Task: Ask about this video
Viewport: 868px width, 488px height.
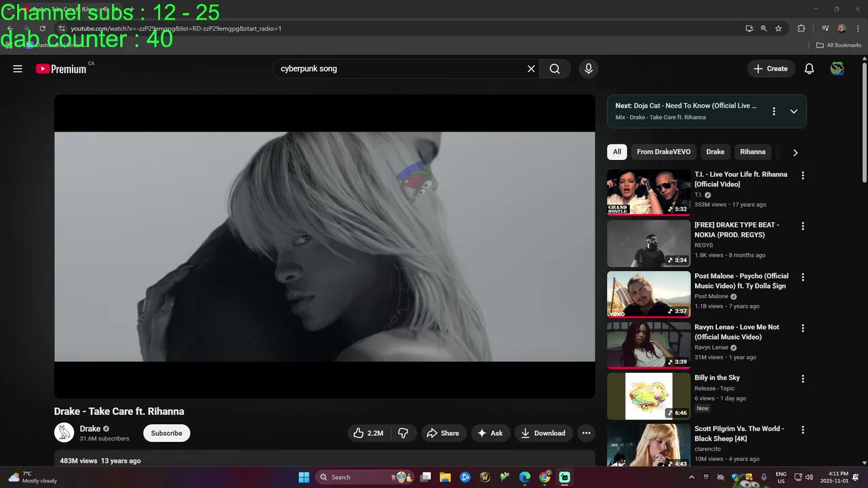Action: (x=490, y=433)
